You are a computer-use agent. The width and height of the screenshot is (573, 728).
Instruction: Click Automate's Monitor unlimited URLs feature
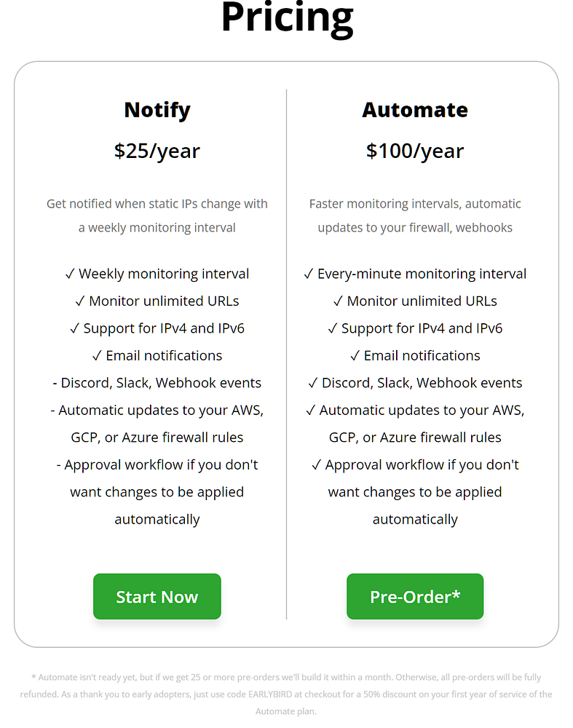point(415,301)
